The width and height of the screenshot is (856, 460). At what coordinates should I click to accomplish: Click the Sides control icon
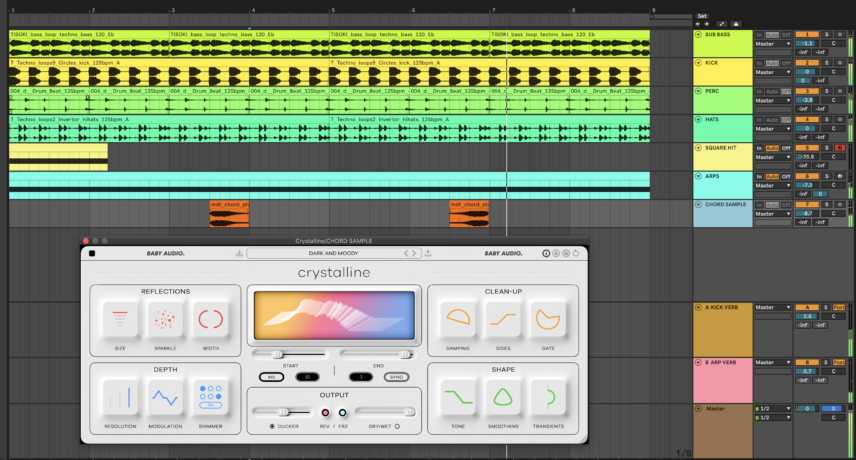point(503,319)
